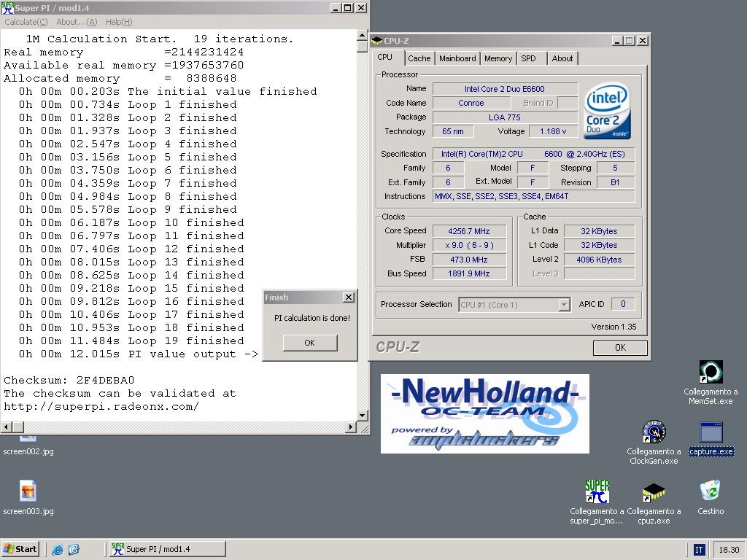747x560 pixels.
Task: Select the screen002.jpg desktop file
Action: click(x=28, y=451)
